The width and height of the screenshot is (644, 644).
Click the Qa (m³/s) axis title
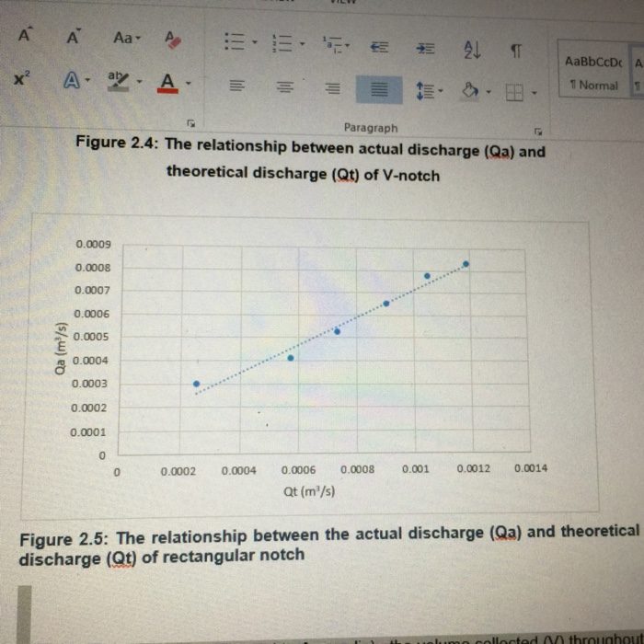coord(61,349)
